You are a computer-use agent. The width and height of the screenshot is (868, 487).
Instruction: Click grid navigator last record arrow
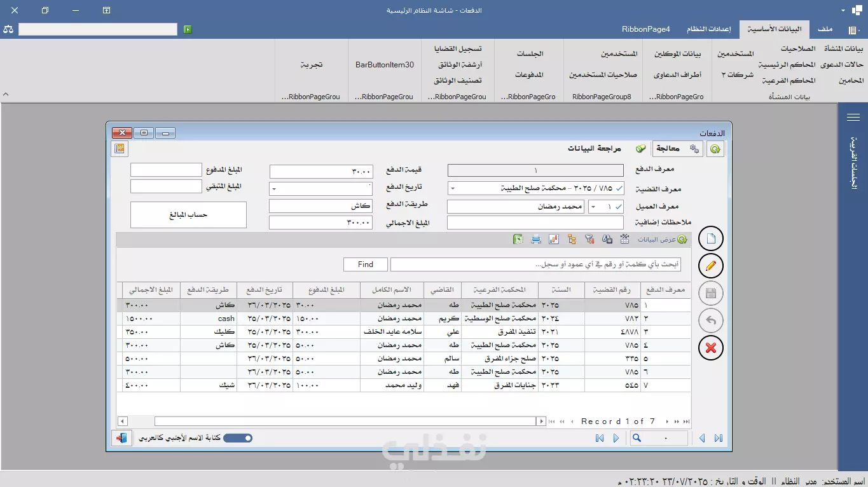[x=685, y=422]
